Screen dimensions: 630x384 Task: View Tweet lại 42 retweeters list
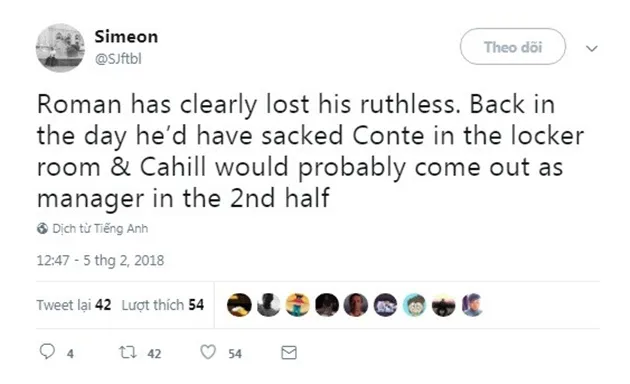(74, 305)
